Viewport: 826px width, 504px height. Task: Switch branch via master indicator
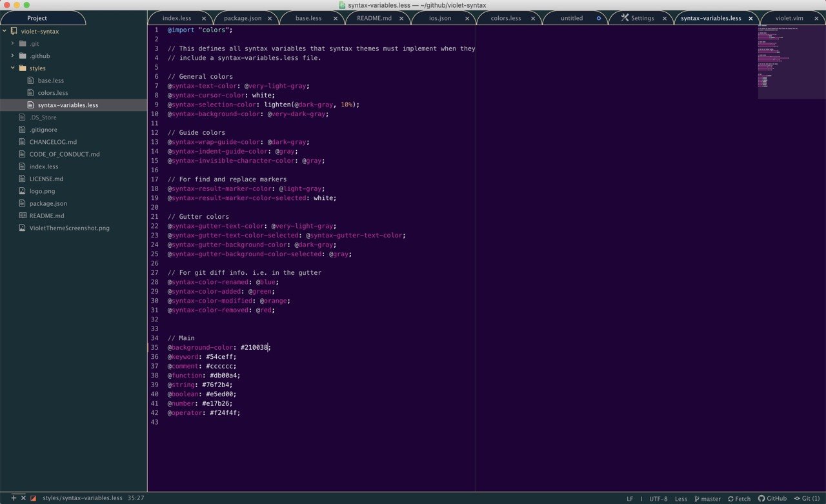[x=707, y=498]
